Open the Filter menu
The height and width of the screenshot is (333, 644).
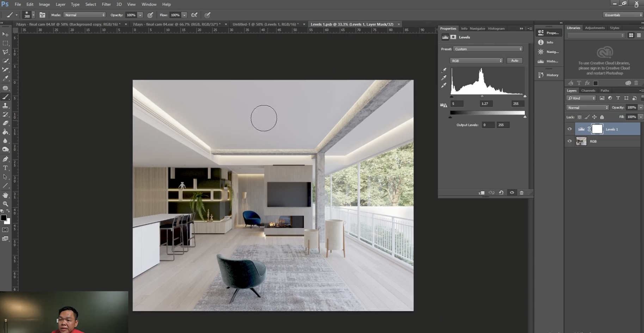(106, 4)
